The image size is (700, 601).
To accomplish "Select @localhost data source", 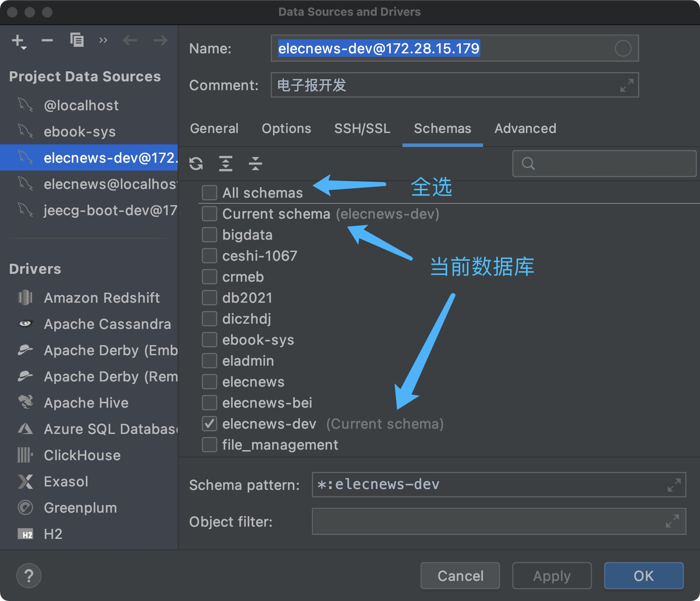I will [89, 105].
